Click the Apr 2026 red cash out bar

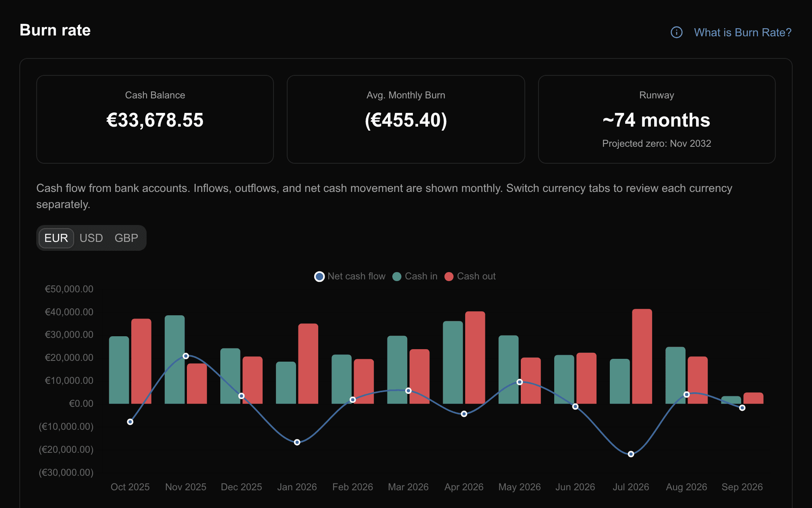coord(475,358)
